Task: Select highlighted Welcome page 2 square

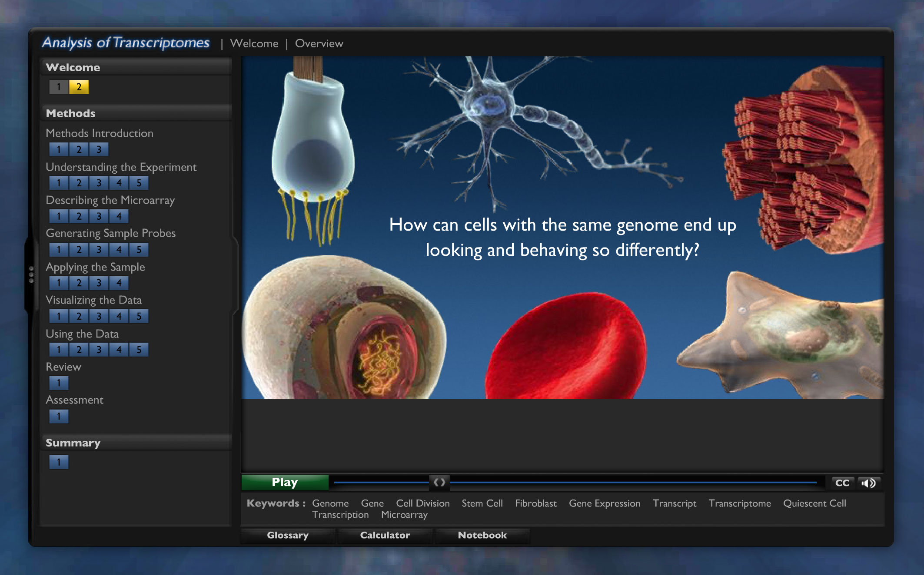Action: pyautogui.click(x=79, y=87)
